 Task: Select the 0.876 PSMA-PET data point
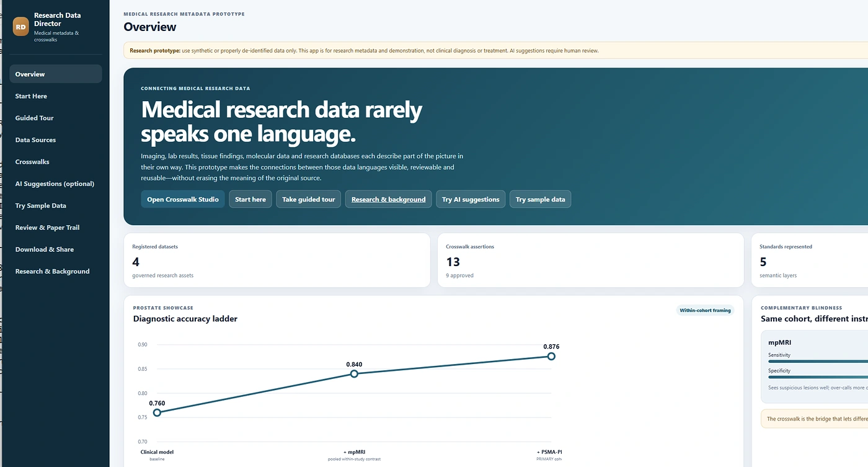click(x=551, y=356)
